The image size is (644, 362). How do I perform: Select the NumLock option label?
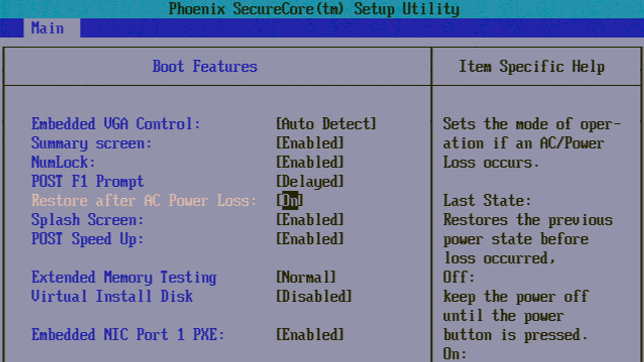tap(63, 162)
